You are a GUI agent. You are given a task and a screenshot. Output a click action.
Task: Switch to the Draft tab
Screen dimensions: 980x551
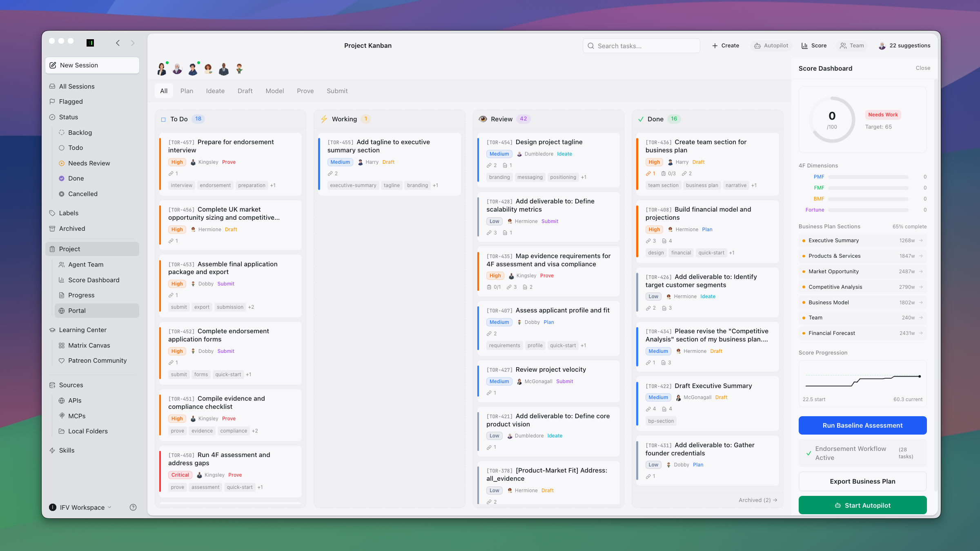click(x=245, y=91)
